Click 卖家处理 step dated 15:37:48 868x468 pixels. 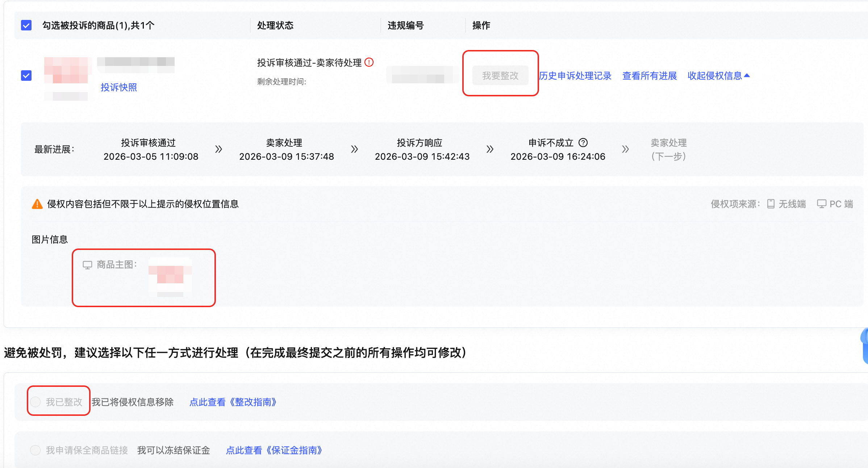(x=286, y=150)
